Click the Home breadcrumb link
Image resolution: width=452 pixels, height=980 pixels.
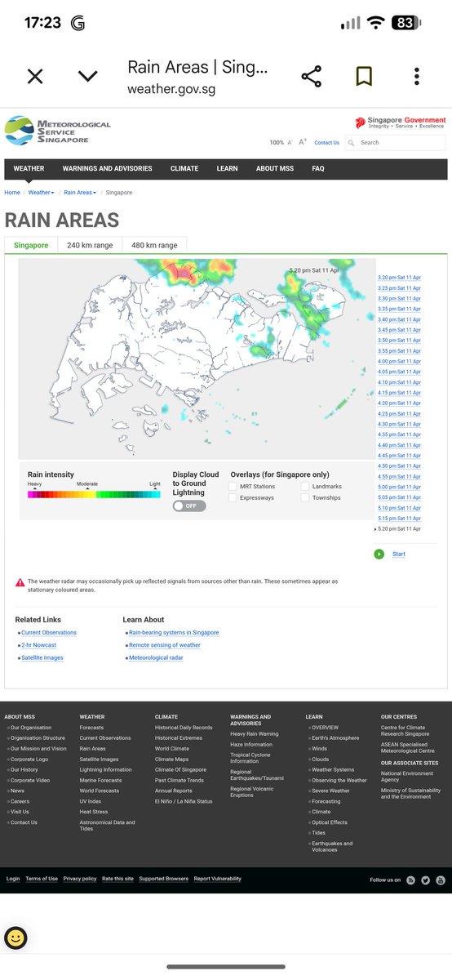tap(12, 193)
